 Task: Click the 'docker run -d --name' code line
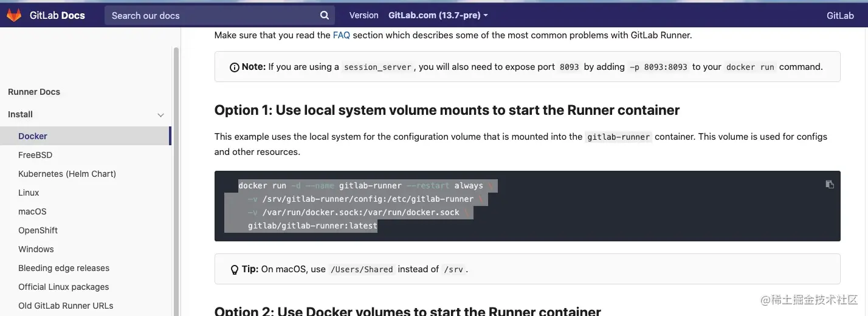tap(367, 186)
